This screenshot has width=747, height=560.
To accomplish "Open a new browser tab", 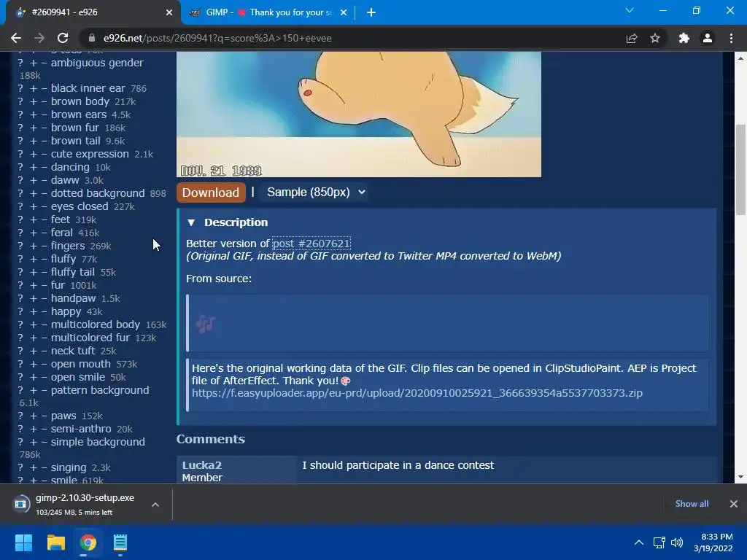I will pyautogui.click(x=371, y=12).
